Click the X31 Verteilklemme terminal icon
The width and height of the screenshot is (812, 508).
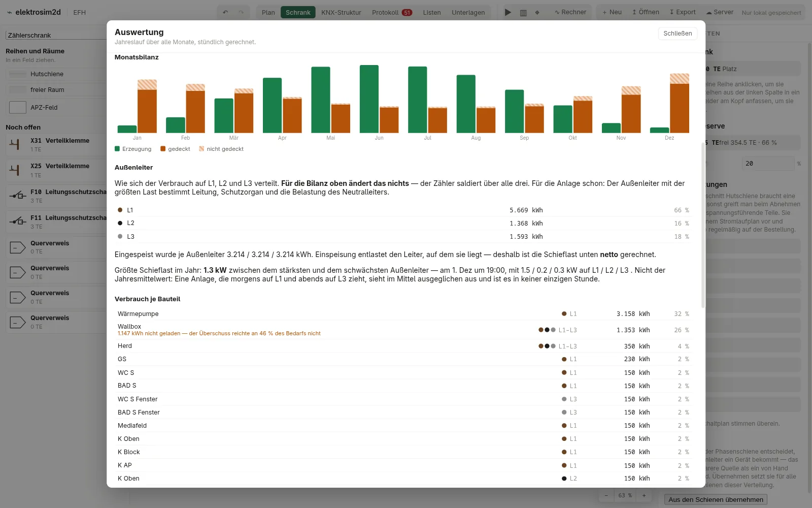tap(16, 145)
